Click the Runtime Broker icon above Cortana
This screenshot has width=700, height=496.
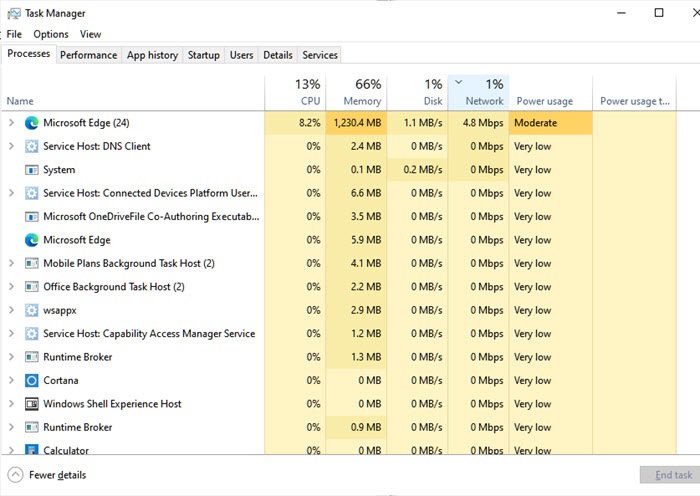tap(31, 357)
